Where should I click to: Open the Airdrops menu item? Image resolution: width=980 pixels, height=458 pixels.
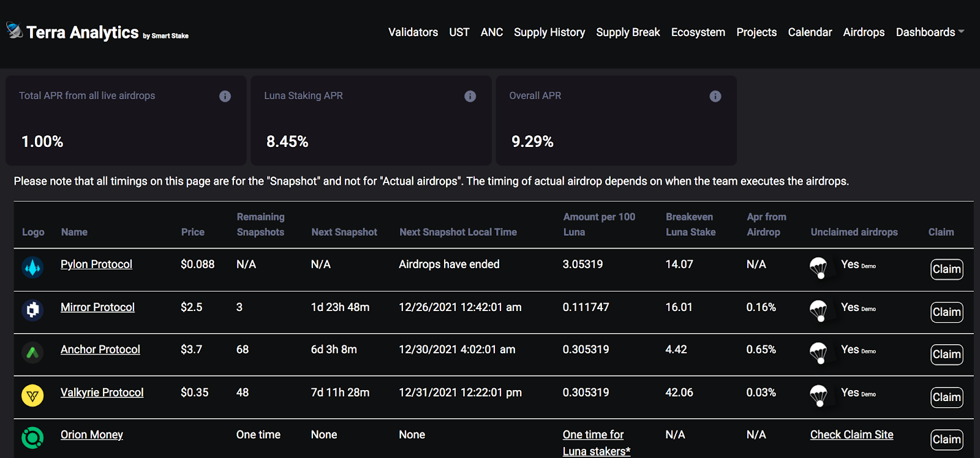tap(864, 32)
